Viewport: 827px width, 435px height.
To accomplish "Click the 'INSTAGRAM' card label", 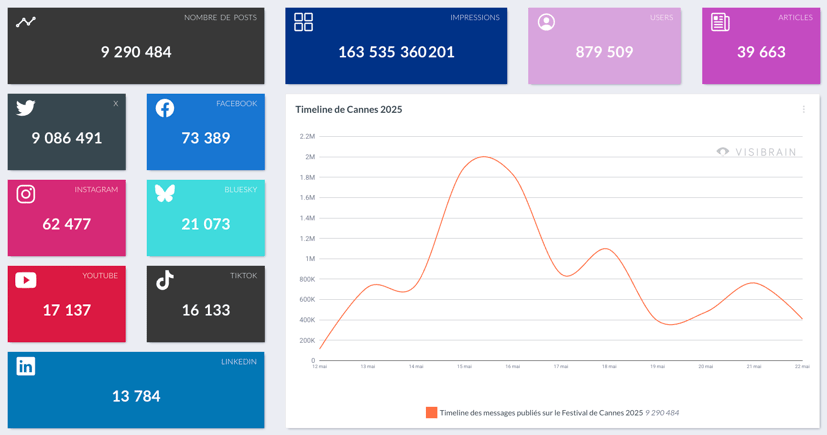I will (x=96, y=189).
